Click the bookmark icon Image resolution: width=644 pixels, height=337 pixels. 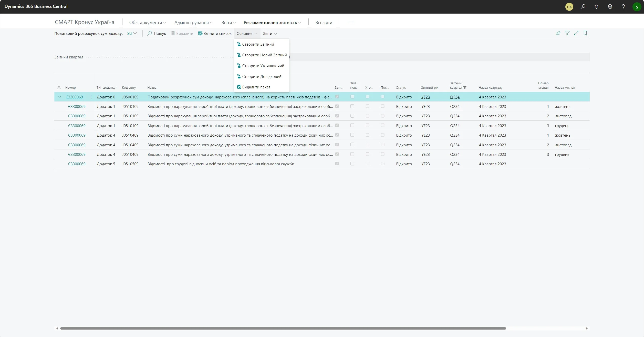(585, 33)
